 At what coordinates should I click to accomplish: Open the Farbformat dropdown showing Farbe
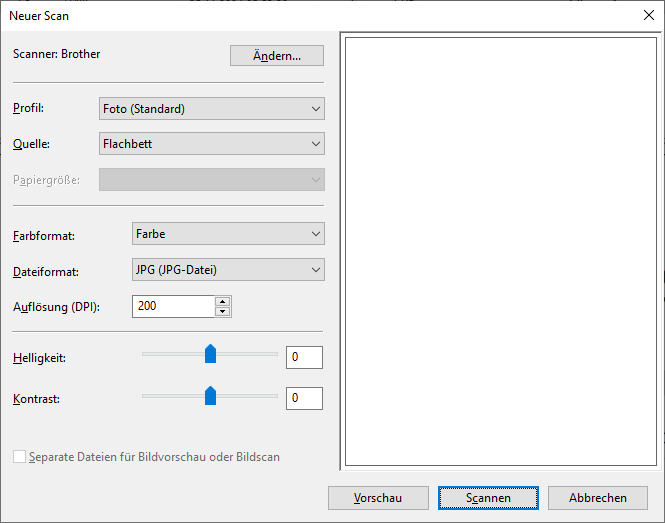228,234
